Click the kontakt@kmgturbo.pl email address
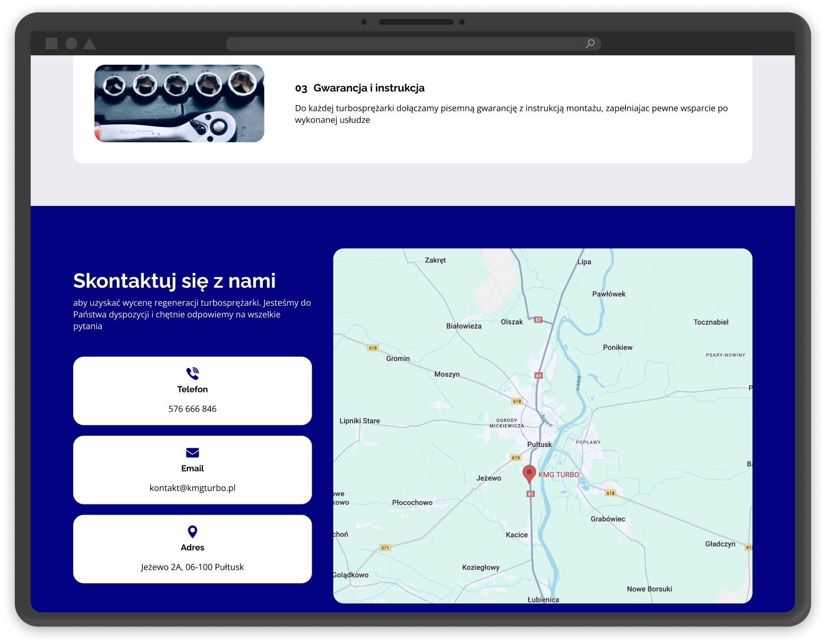This screenshot has width=826, height=644. coord(193,488)
